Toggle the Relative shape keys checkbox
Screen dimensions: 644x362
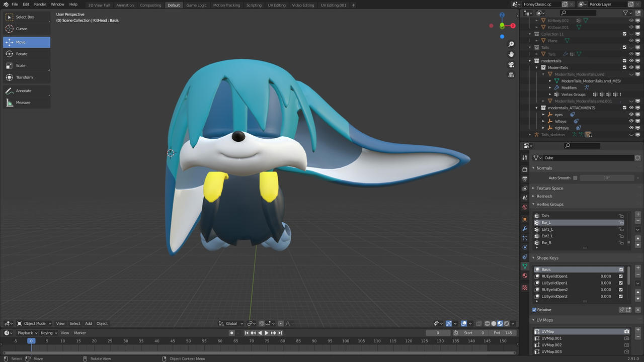point(534,310)
